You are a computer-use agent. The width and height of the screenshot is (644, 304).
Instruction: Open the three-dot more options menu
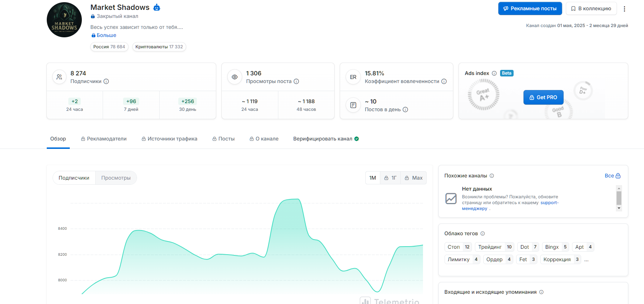(624, 9)
